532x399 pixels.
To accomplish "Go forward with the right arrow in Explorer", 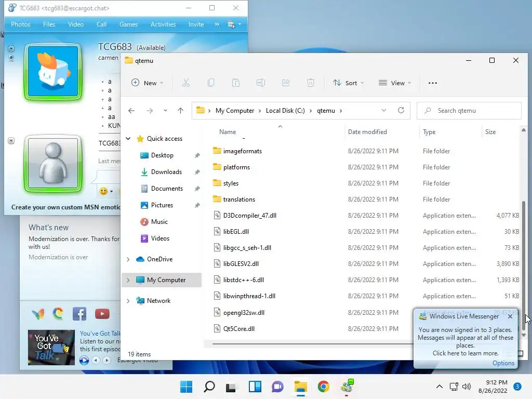I will [x=150, y=111].
